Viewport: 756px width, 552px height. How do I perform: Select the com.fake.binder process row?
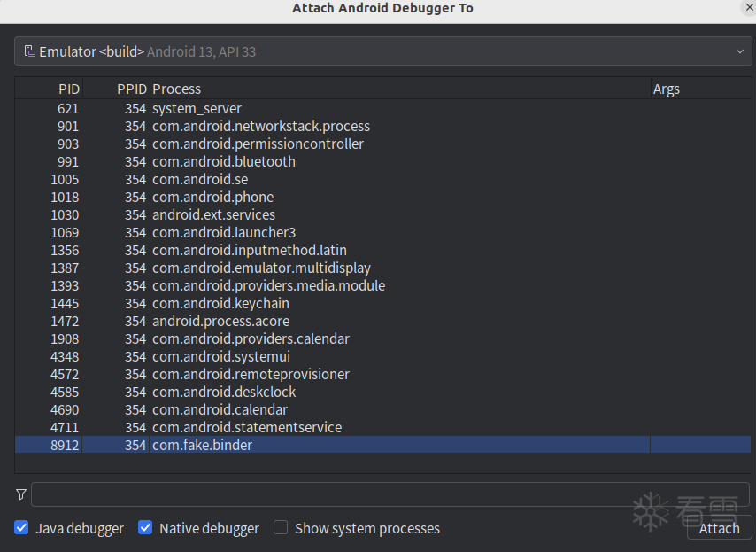202,445
